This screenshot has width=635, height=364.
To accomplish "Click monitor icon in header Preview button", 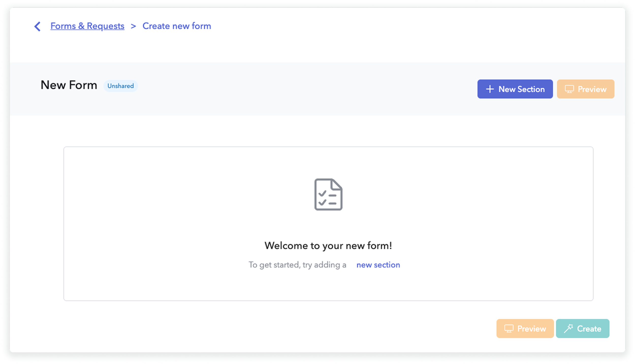I will click(569, 89).
